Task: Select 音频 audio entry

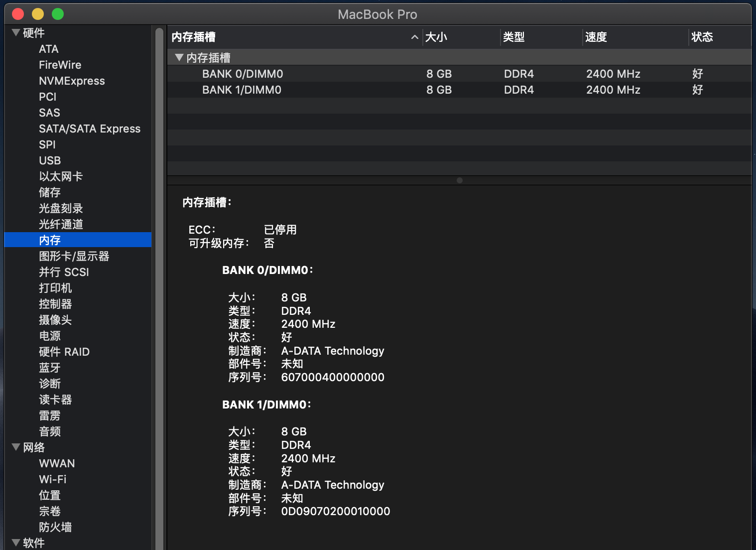Action: click(50, 431)
